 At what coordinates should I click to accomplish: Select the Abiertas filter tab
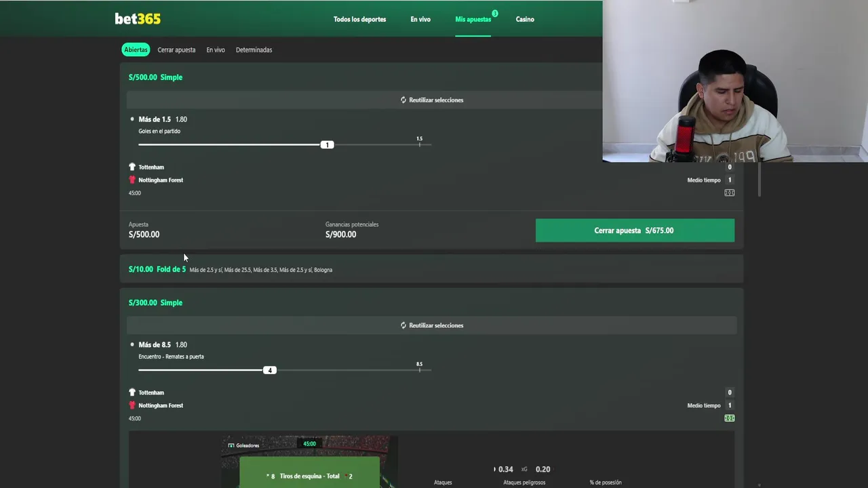tap(136, 49)
